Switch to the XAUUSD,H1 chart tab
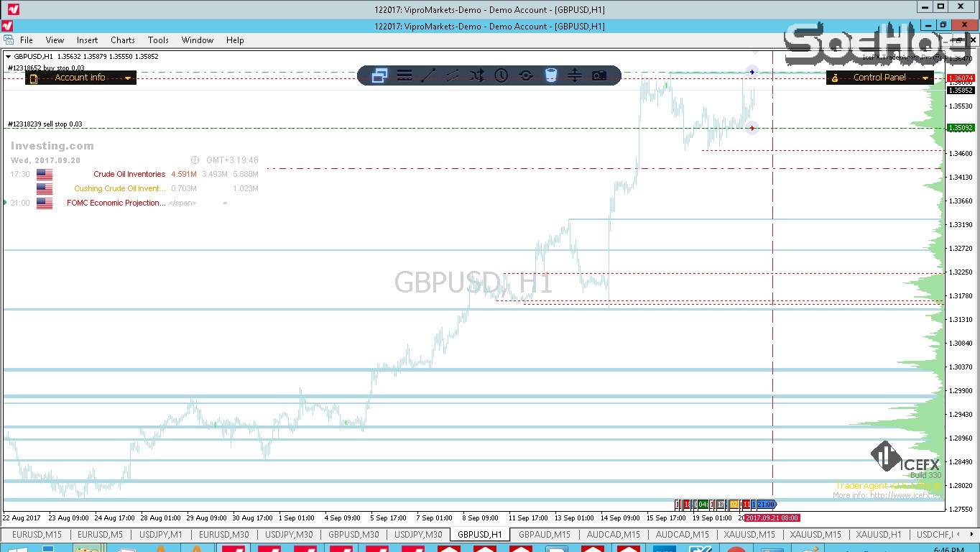The width and height of the screenshot is (980, 552). (x=878, y=535)
